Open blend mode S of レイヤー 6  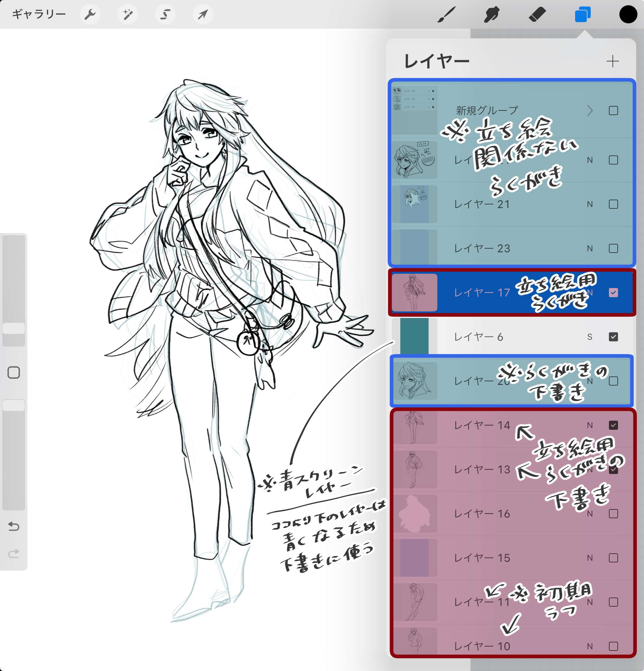point(590,337)
